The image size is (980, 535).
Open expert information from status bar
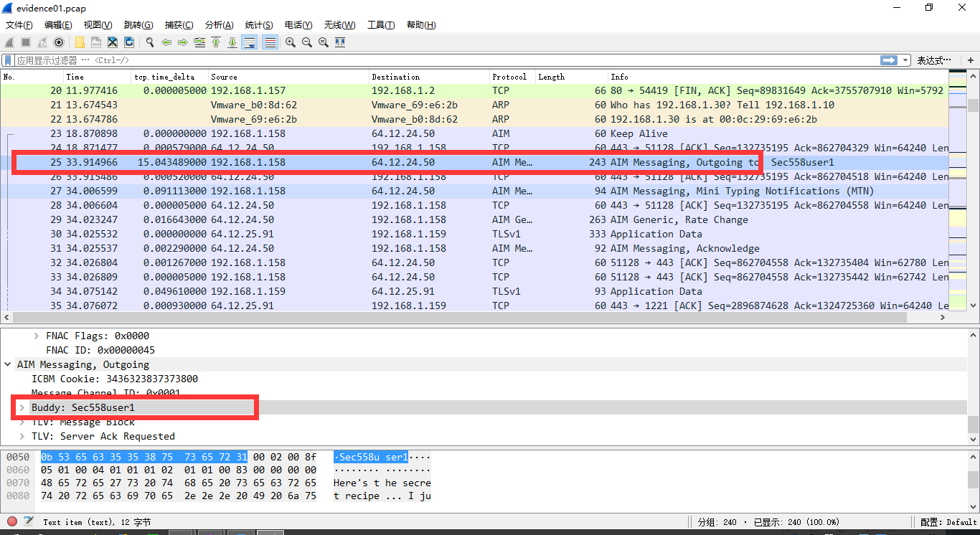click(x=12, y=521)
